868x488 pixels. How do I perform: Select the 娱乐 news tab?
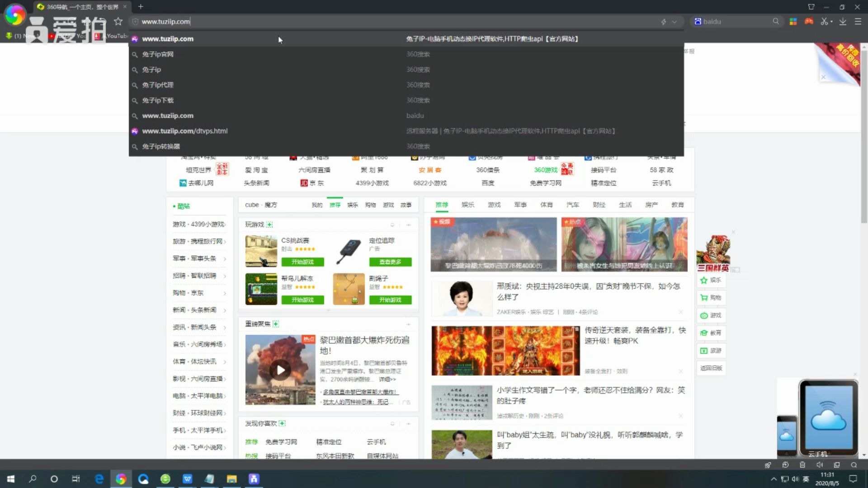point(467,205)
